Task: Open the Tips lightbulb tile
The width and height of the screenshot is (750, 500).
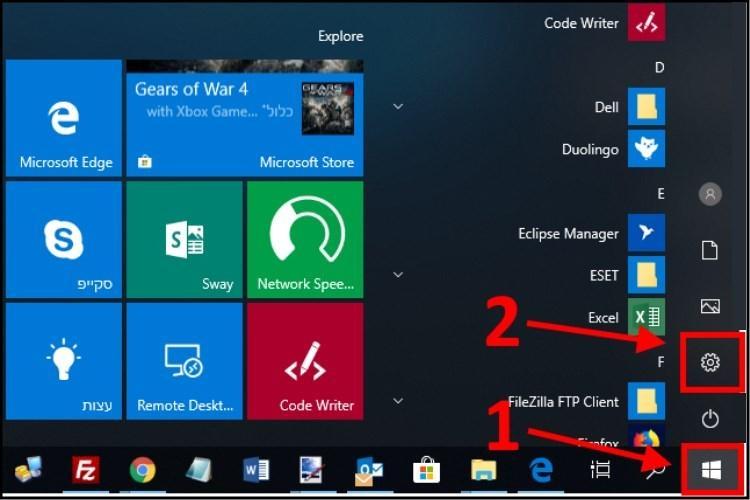Action: pos(64,361)
